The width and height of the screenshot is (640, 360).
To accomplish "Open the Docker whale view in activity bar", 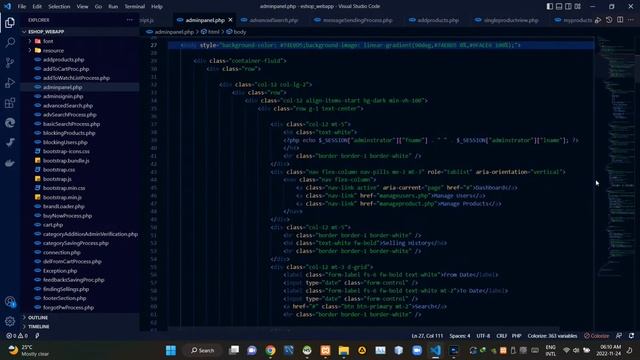I will pyautogui.click(x=10, y=163).
